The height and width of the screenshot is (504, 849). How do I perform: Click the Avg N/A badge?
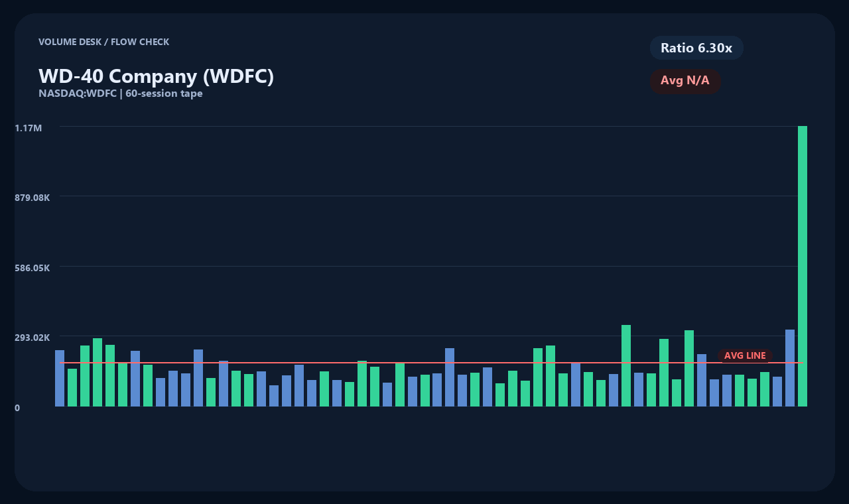pos(685,81)
